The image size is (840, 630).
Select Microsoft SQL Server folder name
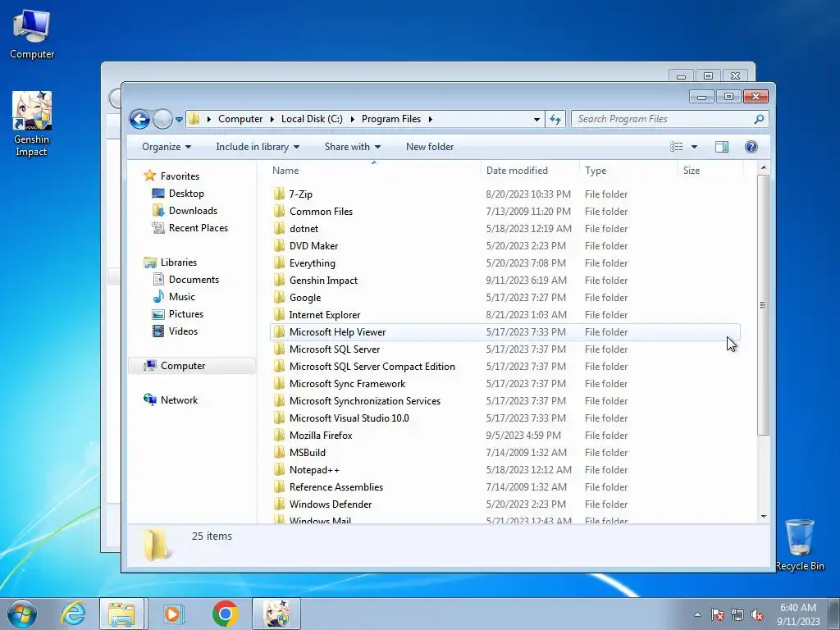coord(335,349)
